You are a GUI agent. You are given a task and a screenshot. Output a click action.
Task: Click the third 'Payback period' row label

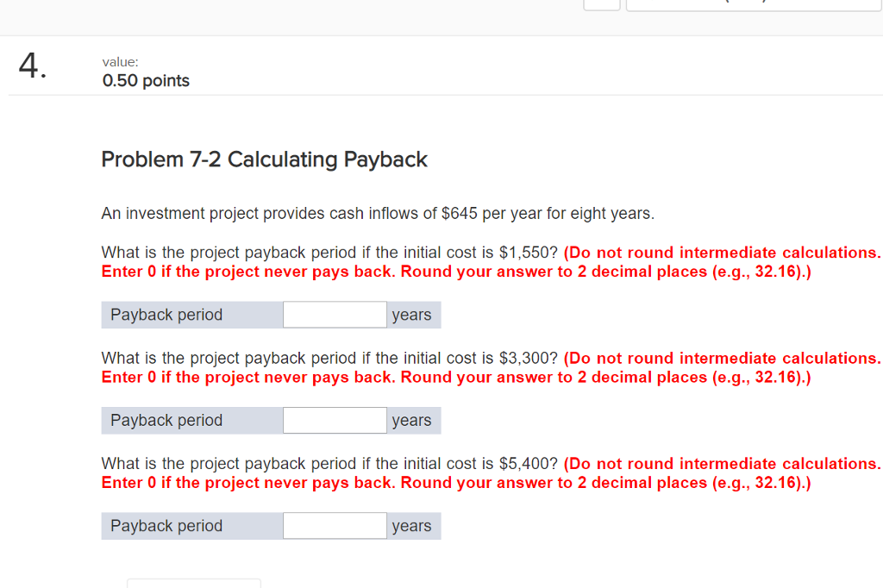point(166,525)
